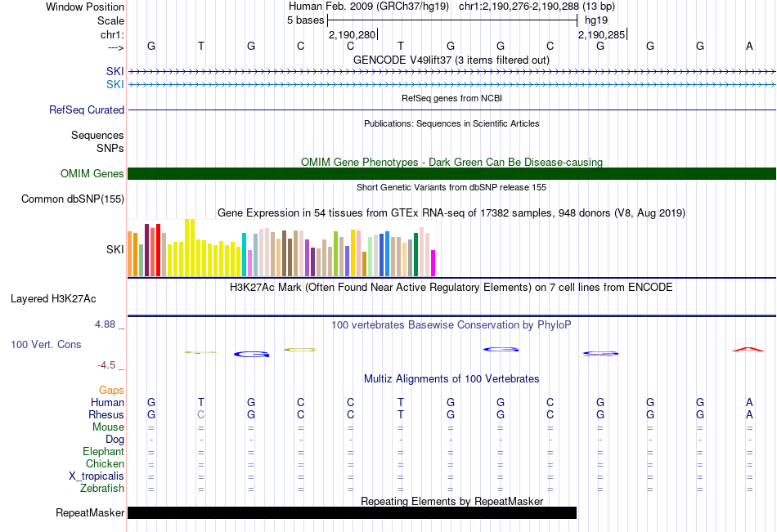
Task: Click the dark blue SKI gene label
Action: tap(115, 71)
